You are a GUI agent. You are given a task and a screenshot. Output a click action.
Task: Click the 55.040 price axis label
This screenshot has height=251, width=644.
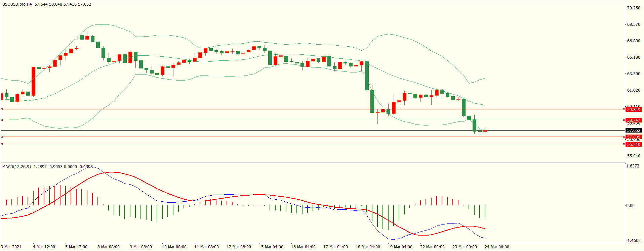point(633,156)
